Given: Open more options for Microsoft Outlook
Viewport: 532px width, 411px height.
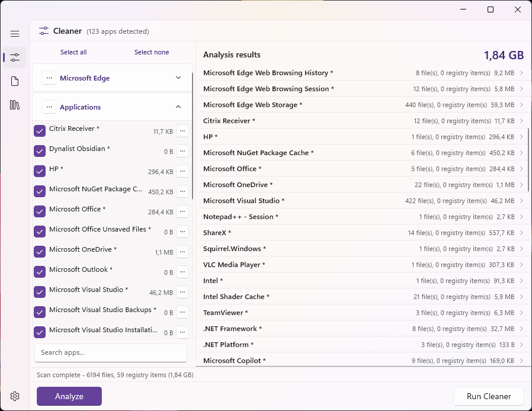Looking at the screenshot, I should coord(182,272).
